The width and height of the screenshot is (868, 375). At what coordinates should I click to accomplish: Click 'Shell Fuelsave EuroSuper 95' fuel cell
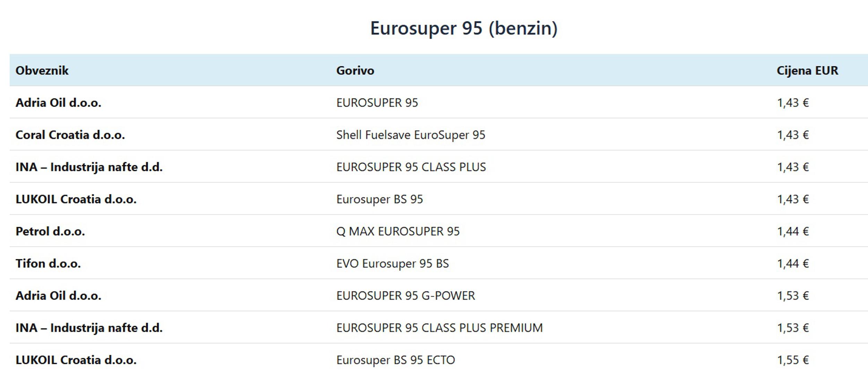click(411, 135)
